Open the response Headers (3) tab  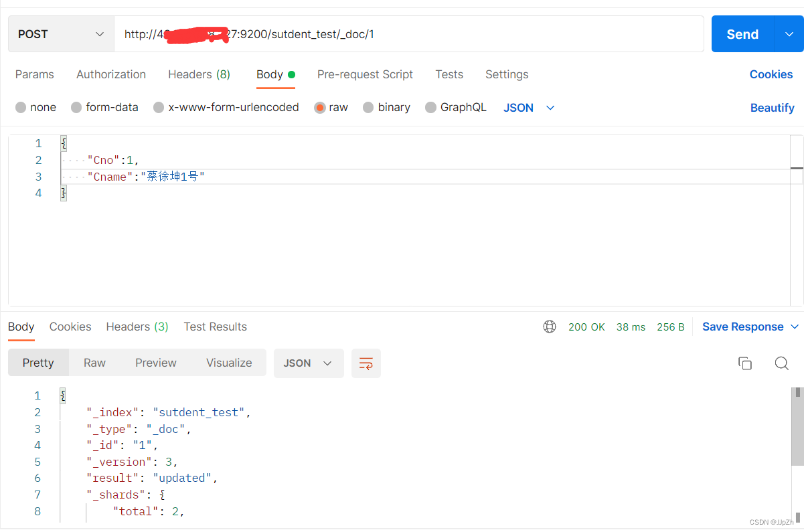(137, 327)
